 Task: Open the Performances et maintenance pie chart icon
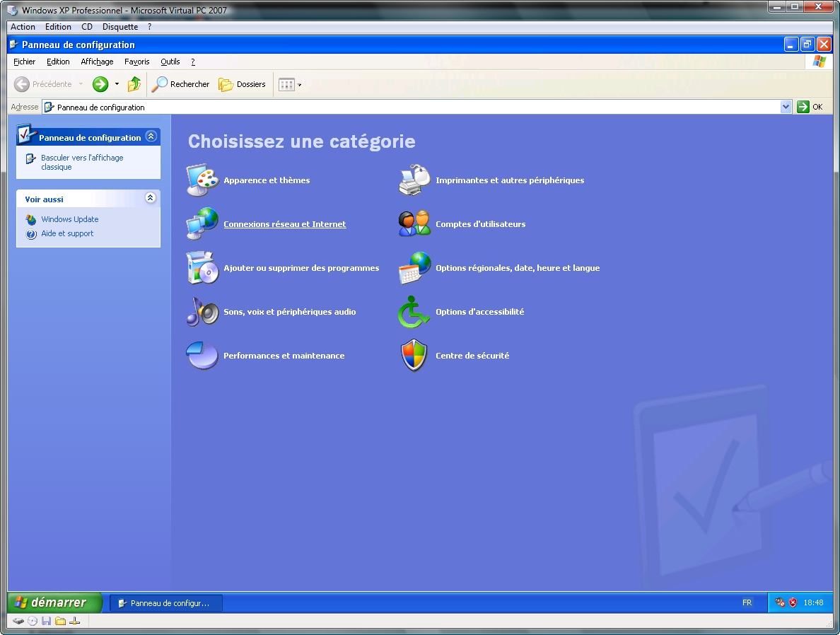pyautogui.click(x=202, y=355)
